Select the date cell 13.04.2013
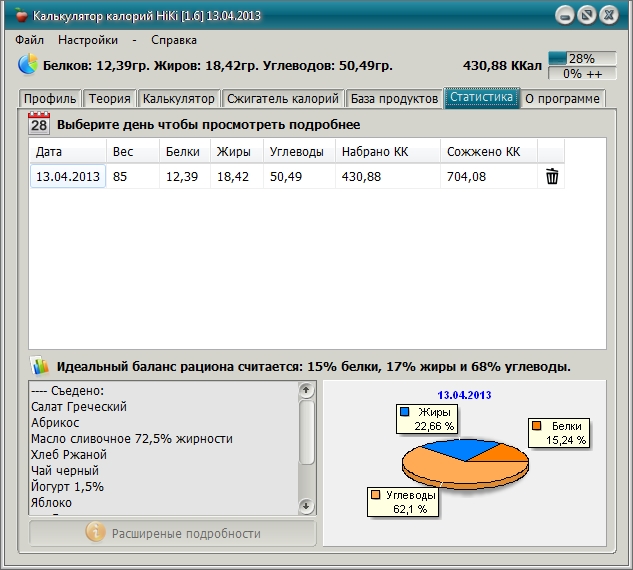The image size is (633, 570). click(x=68, y=177)
